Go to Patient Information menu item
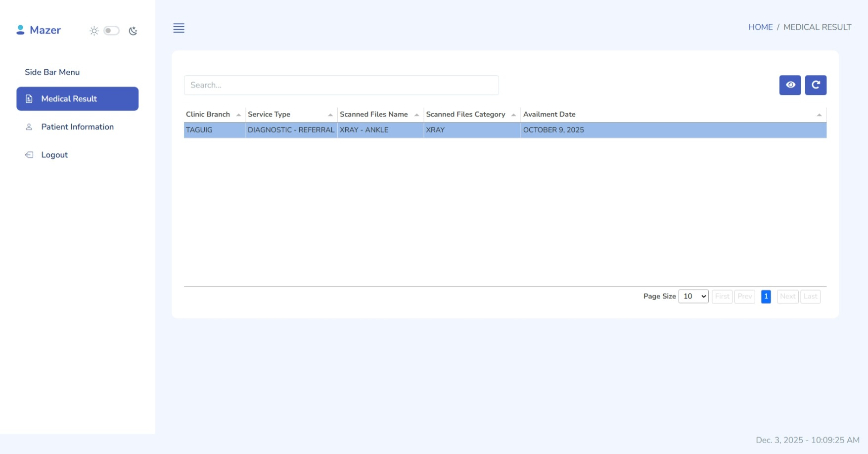The width and height of the screenshot is (868, 454). [77, 127]
